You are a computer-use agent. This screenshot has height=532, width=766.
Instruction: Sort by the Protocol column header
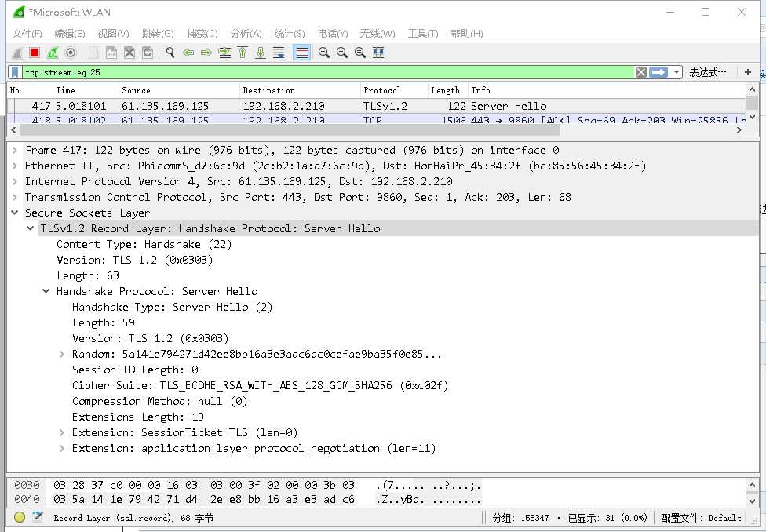coord(394,90)
